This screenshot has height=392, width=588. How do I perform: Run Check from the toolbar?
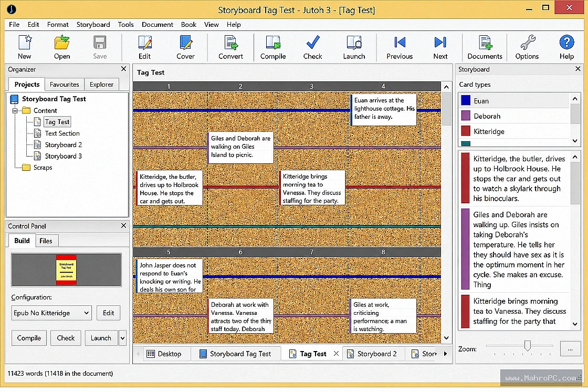pyautogui.click(x=313, y=47)
